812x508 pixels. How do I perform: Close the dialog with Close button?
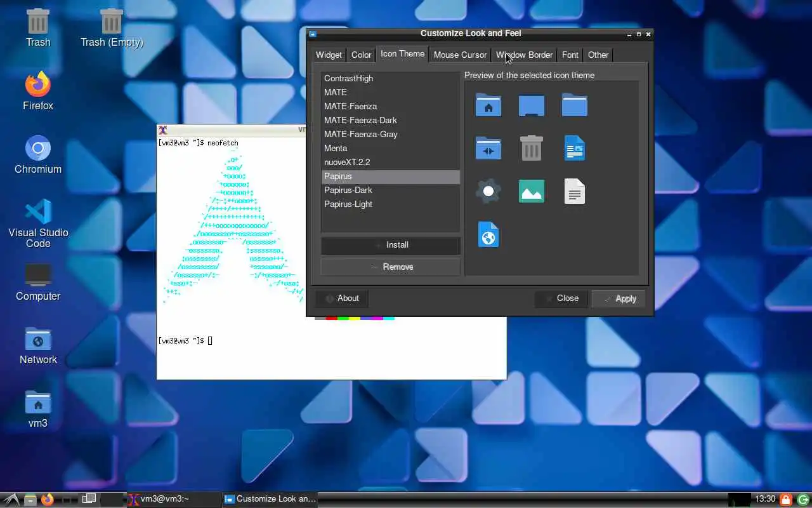coord(561,298)
